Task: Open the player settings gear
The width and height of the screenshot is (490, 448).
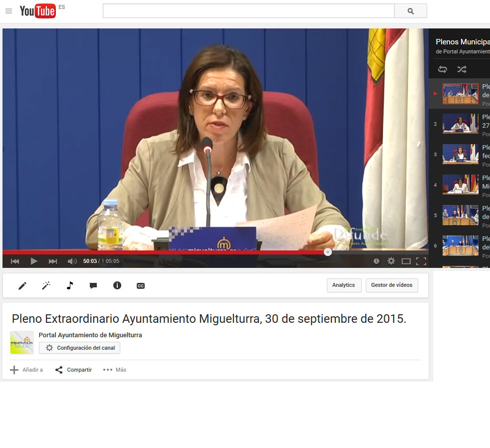Action: pos(391,261)
